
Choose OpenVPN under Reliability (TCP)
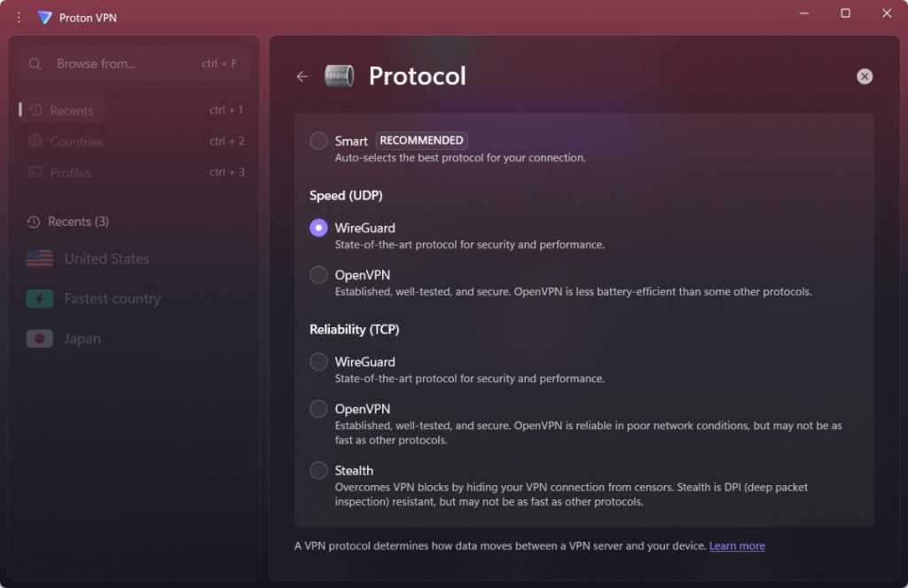pos(318,409)
